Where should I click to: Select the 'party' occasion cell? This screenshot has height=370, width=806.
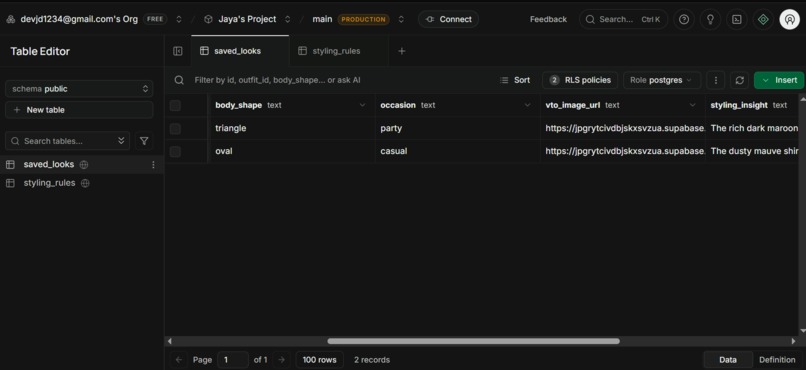click(457, 128)
